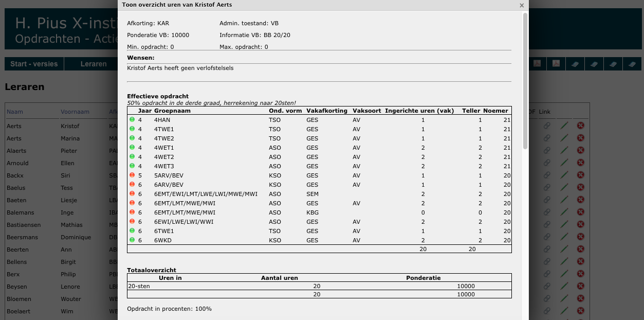Click the red status dot for 5ARV/BEV
Viewport: 644px width, 320px height.
(132, 175)
